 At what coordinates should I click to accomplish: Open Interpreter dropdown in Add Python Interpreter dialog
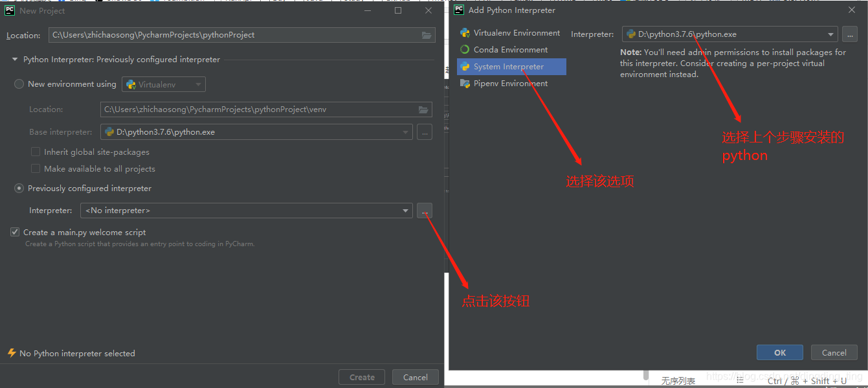pyautogui.click(x=831, y=34)
